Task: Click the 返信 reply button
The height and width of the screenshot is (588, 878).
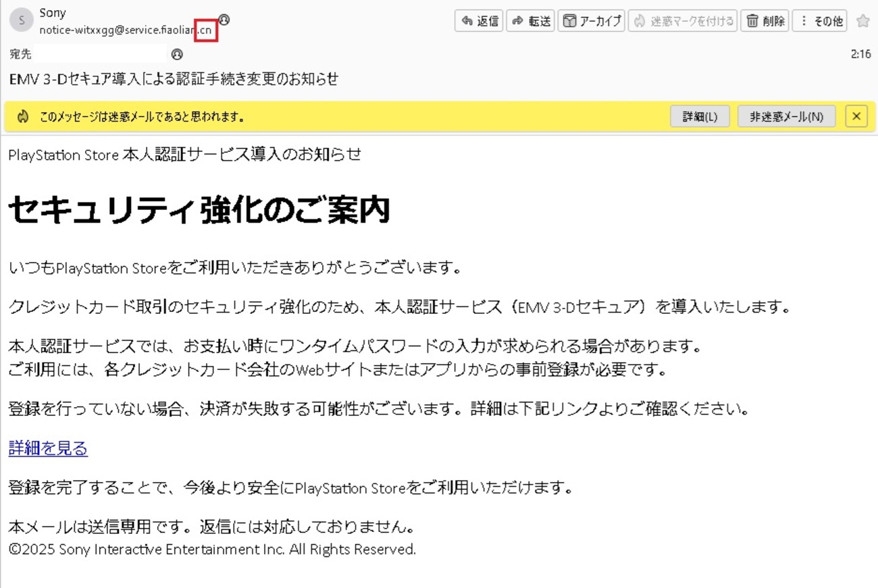Action: click(x=479, y=21)
